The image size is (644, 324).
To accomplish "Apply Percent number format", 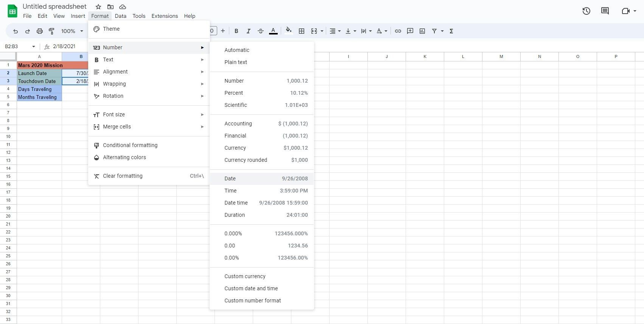I will [262, 93].
